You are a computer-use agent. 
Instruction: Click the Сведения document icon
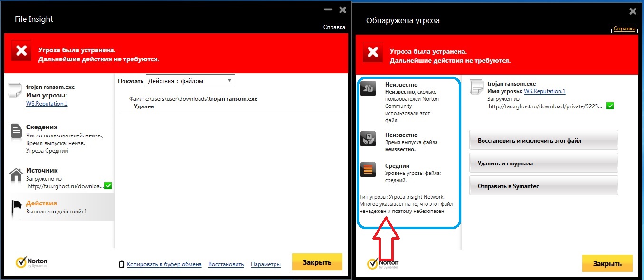coord(17,132)
